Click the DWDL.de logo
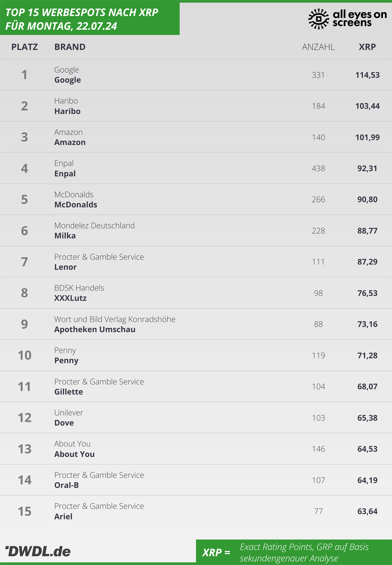 click(x=38, y=551)
